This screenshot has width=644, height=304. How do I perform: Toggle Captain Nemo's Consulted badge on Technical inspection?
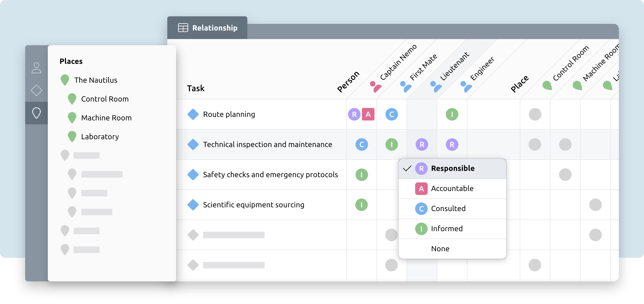point(361,144)
